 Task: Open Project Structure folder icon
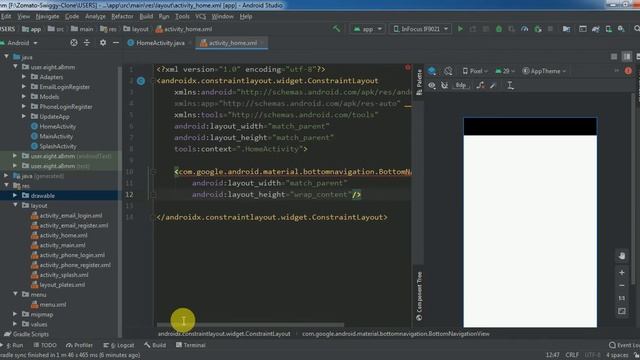566,29
